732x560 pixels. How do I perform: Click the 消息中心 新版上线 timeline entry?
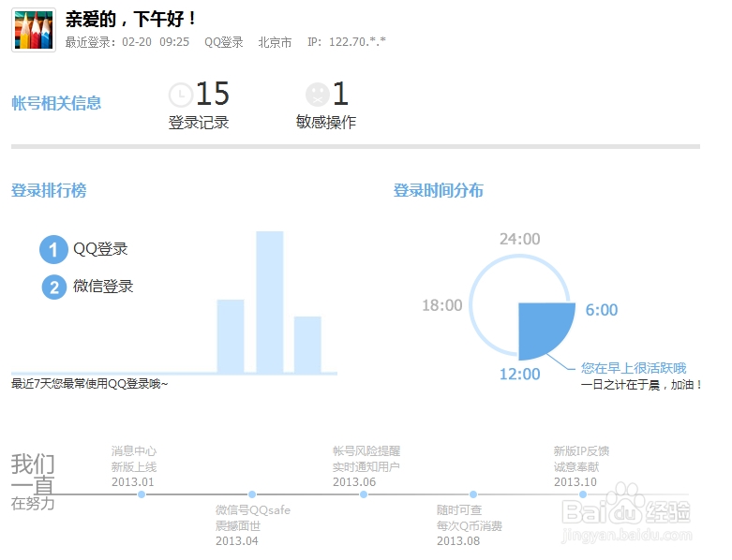pyautogui.click(x=134, y=466)
